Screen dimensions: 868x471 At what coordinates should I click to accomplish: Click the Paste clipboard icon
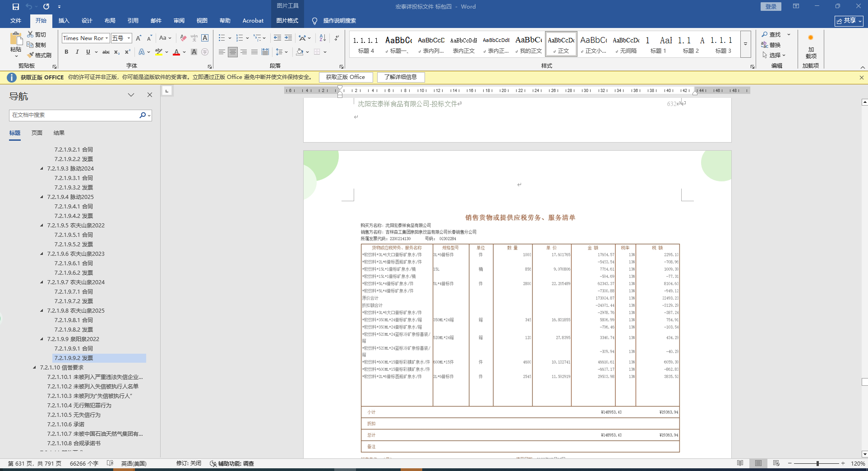[x=16, y=39]
